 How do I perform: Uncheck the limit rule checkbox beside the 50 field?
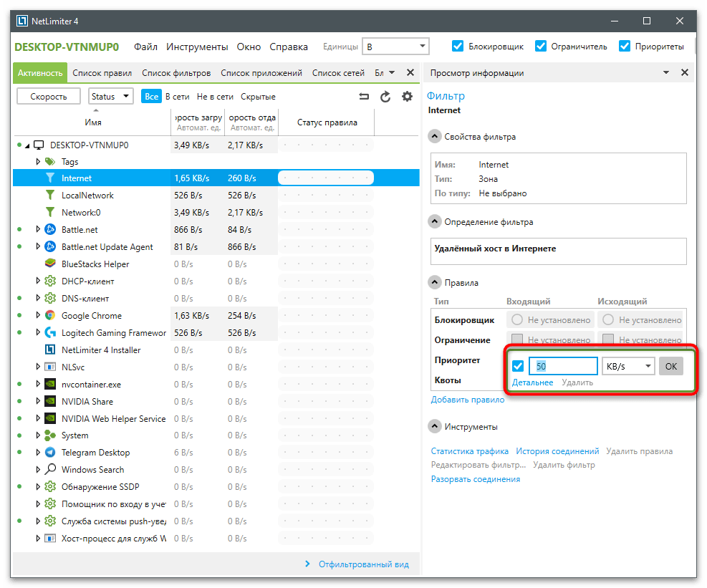tap(518, 366)
